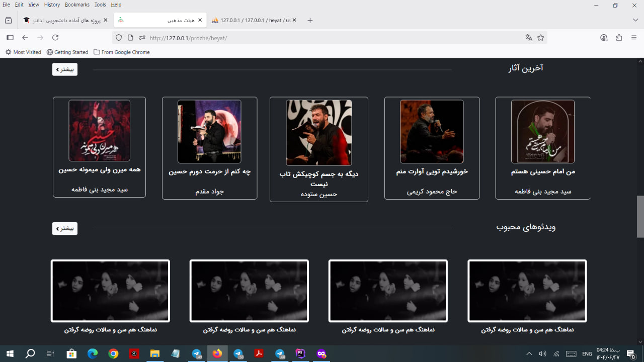Toggle the sidebar icon in the toolbar

(10, 38)
